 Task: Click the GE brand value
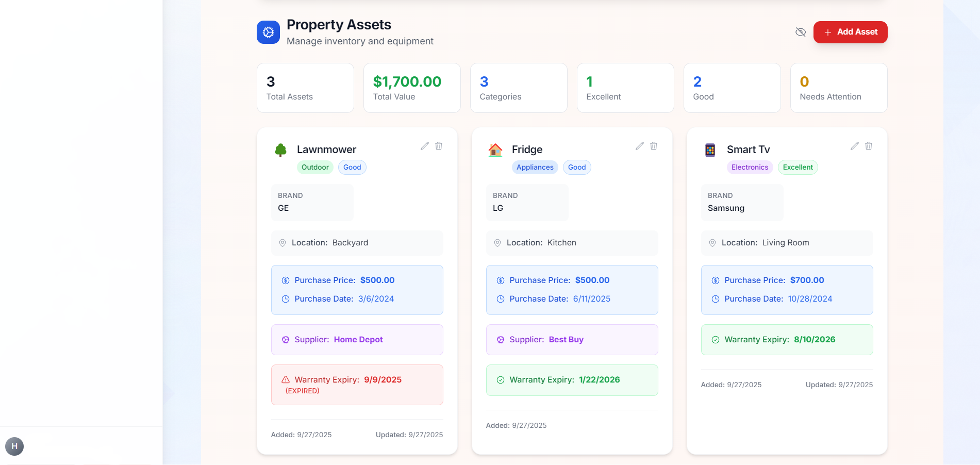pyautogui.click(x=284, y=208)
